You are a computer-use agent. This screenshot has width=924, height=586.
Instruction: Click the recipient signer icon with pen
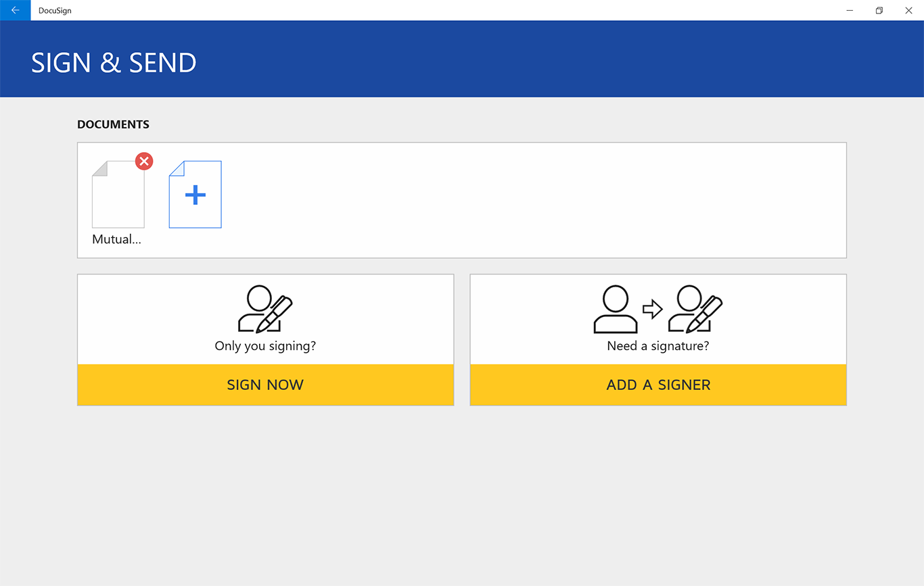tap(695, 310)
